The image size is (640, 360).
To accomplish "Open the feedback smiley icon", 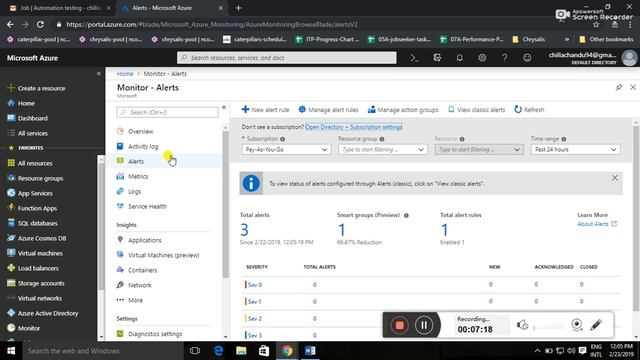I will 527,58.
